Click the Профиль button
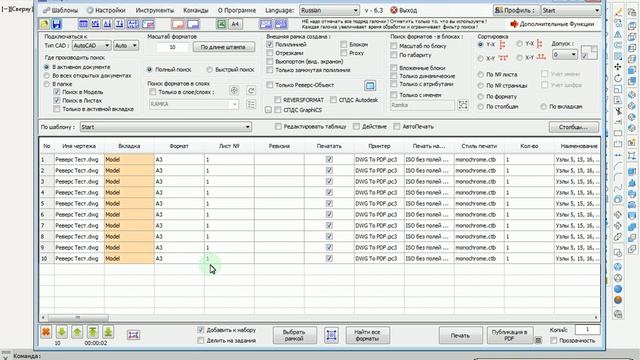Screen dimensions: 640x360 point(516,10)
